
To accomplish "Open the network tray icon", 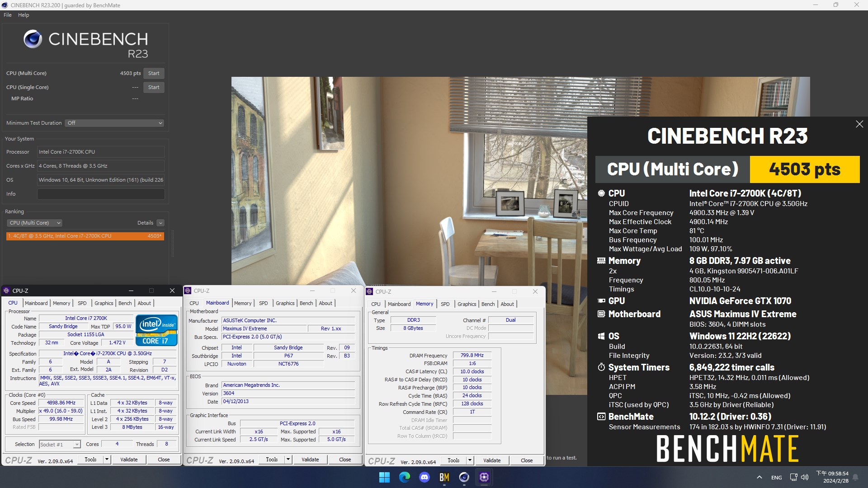I will click(x=793, y=477).
